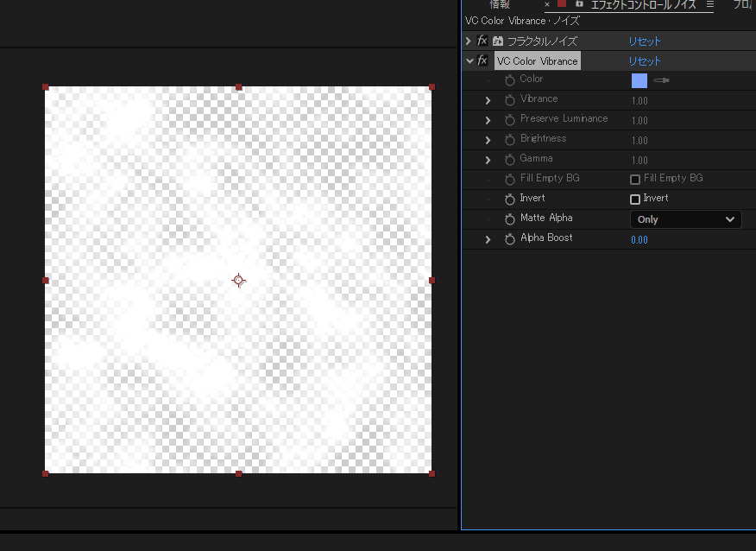The height and width of the screenshot is (551, 756).
Task: Click the Color eyedropper tool
Action: [x=661, y=80]
